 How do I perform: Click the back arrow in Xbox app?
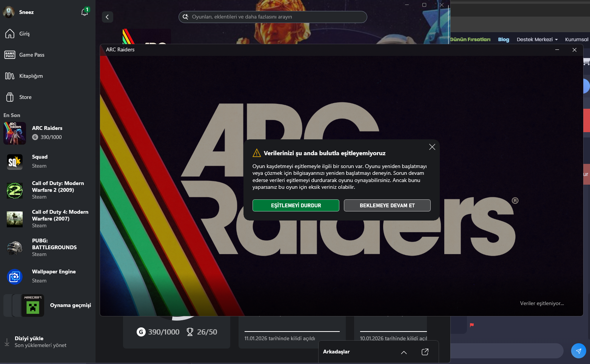point(108,17)
